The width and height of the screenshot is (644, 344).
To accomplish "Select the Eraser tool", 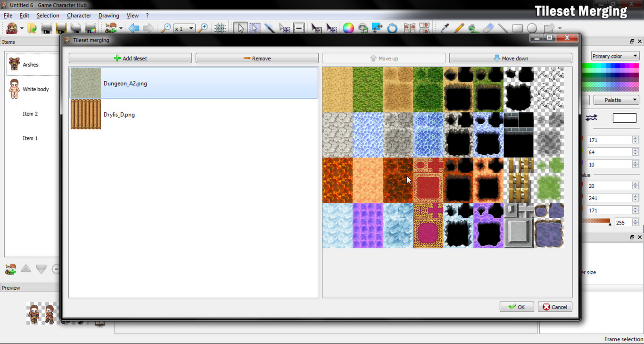I will pos(488,28).
